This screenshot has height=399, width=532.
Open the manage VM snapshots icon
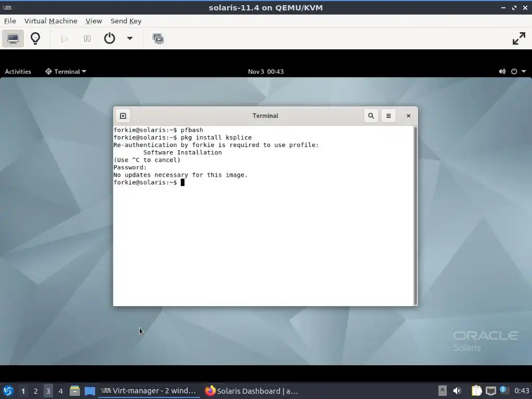(158, 38)
